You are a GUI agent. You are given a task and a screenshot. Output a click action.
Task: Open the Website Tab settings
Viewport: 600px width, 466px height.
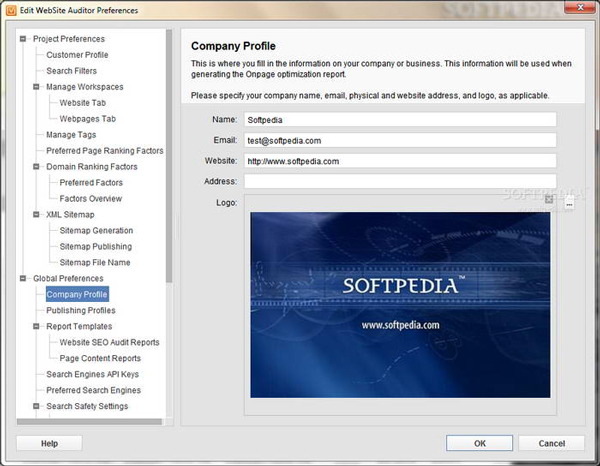(x=83, y=103)
